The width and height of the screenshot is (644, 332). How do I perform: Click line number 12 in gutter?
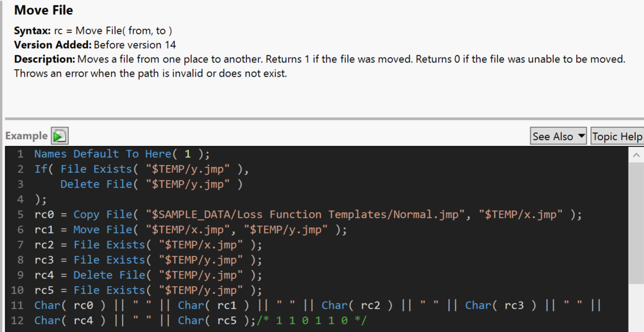[17, 321]
